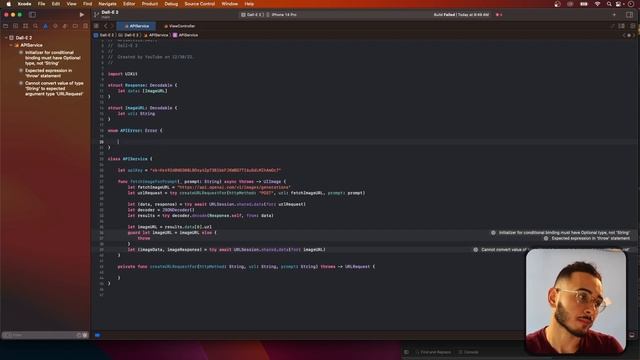Open the report navigator icon
This screenshot has width=640, height=360.
(x=85, y=26)
